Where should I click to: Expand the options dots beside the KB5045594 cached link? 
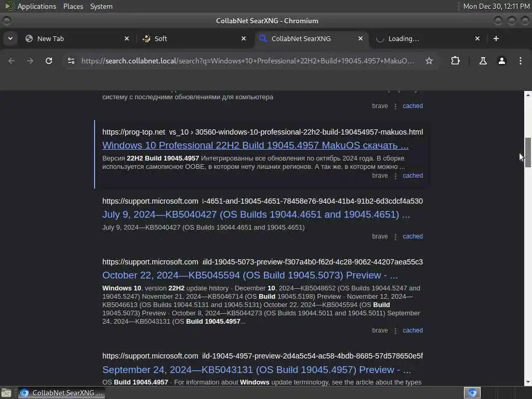pyautogui.click(x=395, y=331)
